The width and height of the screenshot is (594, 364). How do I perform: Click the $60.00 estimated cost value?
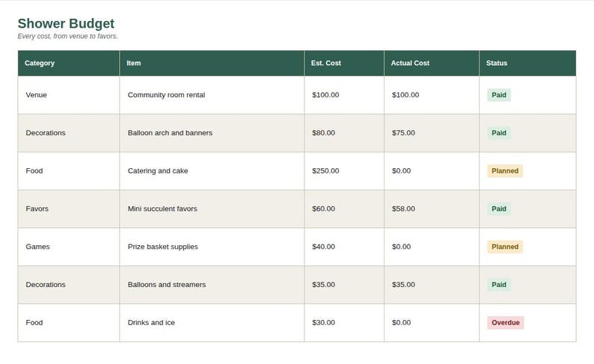tap(323, 209)
